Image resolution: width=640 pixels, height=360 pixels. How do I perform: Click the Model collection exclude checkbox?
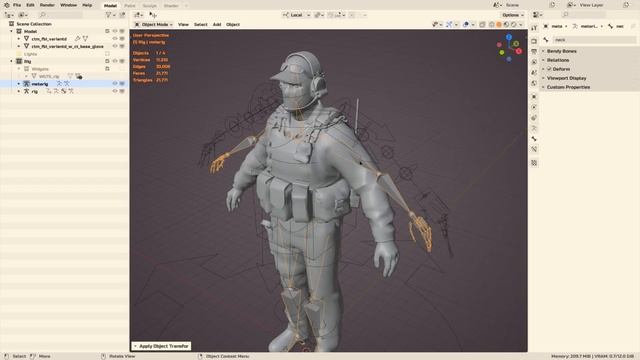[x=107, y=31]
